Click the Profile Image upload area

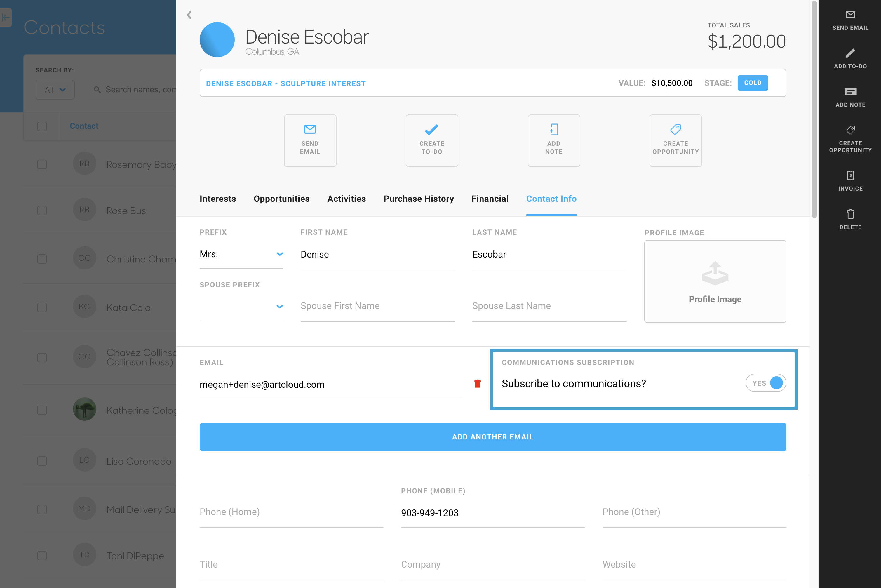coord(715,281)
